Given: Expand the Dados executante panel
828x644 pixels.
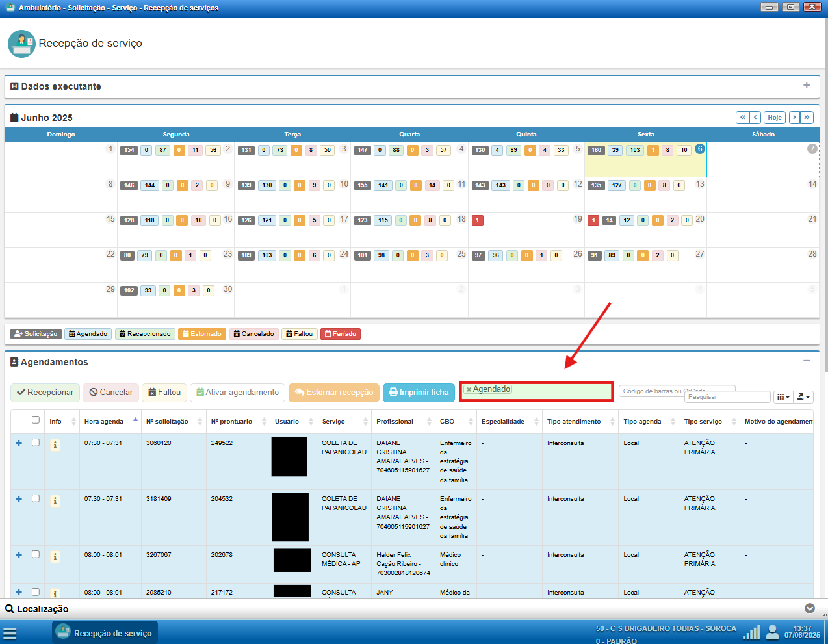Looking at the screenshot, I should click(x=807, y=86).
